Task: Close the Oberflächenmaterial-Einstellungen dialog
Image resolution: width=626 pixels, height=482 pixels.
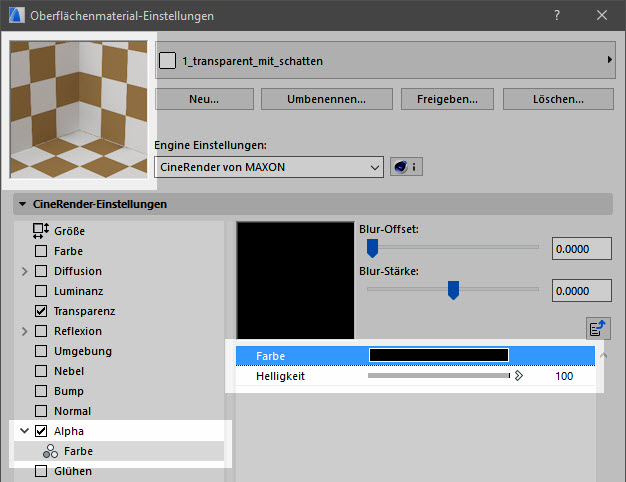Action: coord(602,16)
